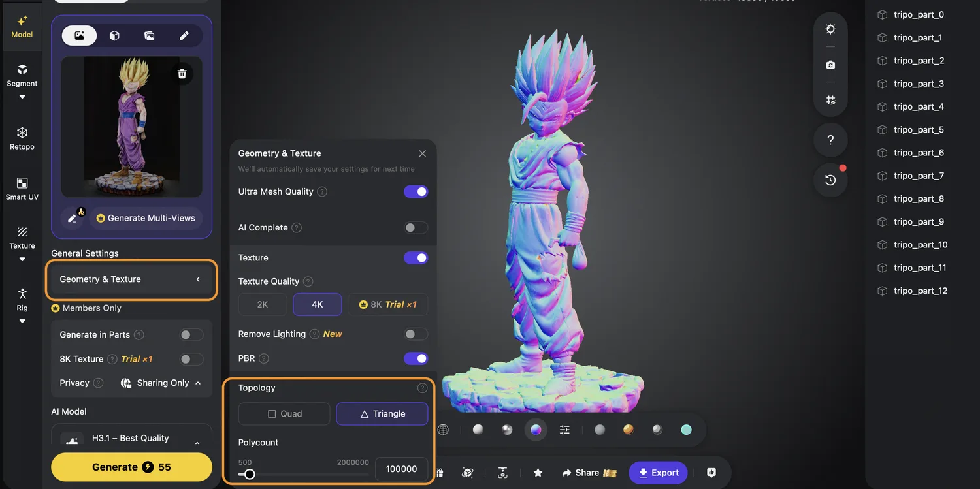Toggle Ultra Mesh Quality switch

pos(416,191)
